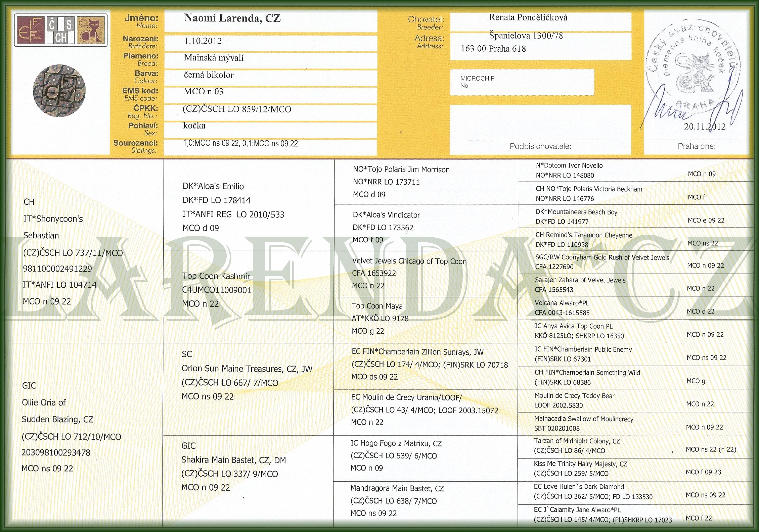
Task: Click 'EC Love Hulen`s Dark Diamond'
Action: click(579, 487)
